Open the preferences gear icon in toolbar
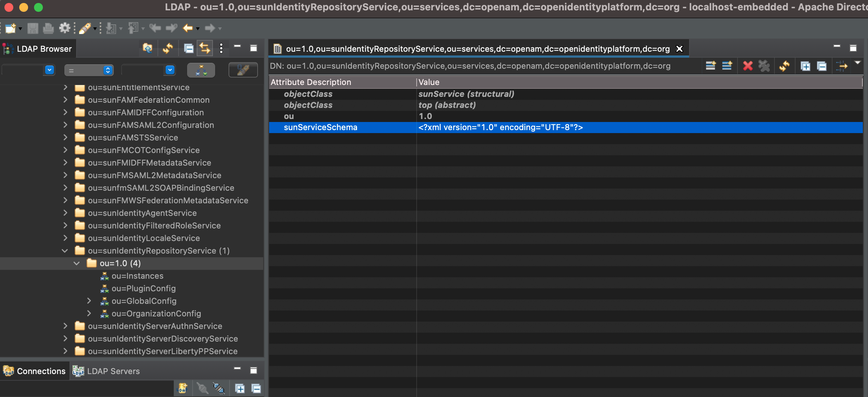The image size is (868, 397). pos(64,28)
